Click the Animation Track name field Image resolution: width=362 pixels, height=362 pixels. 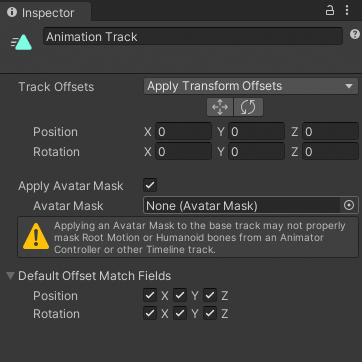pos(193,36)
